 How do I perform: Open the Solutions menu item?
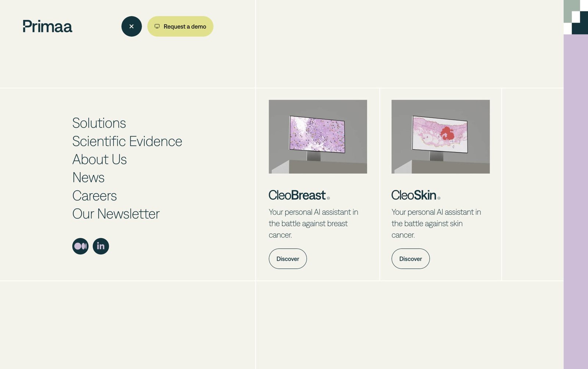(99, 123)
